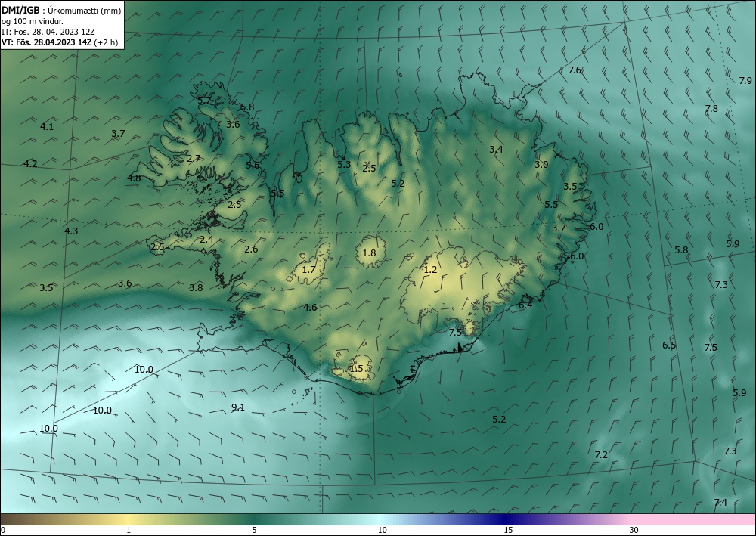This screenshot has height=536, width=756.
Task: Click the 3.7 value in the Eastfjords
Action: [x=559, y=228]
